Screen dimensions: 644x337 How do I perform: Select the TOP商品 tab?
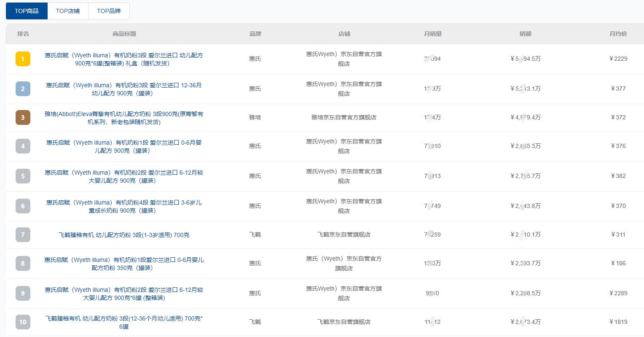(27, 11)
